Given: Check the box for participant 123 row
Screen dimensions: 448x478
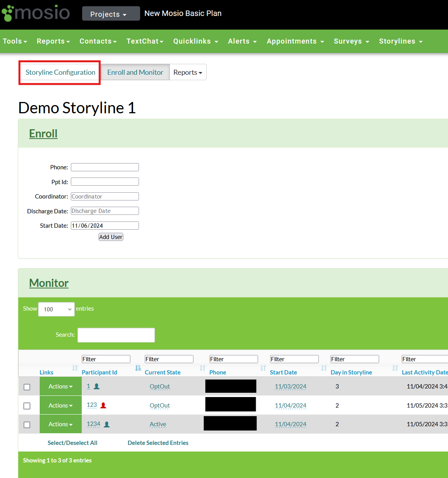Looking at the screenshot, I should click(27, 406).
